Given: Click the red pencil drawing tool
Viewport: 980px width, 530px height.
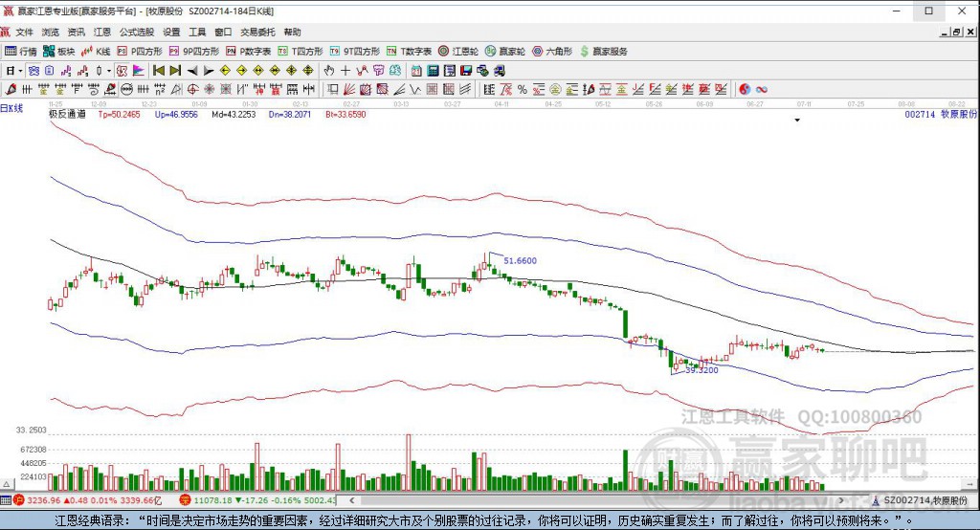Looking at the screenshot, I should (x=10, y=89).
